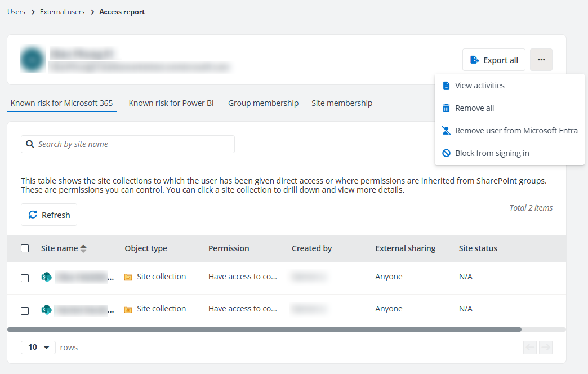The width and height of the screenshot is (588, 374).
Task: Check the second site row checkbox
Action: tap(25, 309)
